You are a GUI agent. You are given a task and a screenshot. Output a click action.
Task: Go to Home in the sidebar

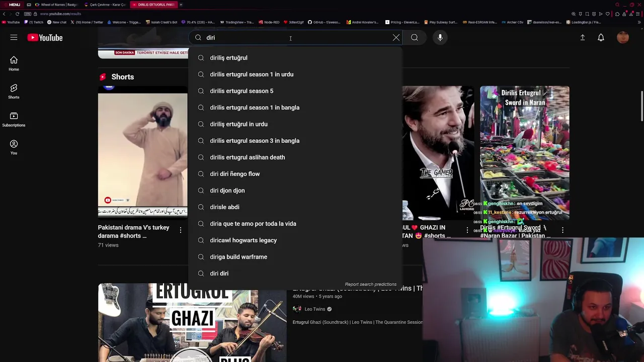pos(14,63)
